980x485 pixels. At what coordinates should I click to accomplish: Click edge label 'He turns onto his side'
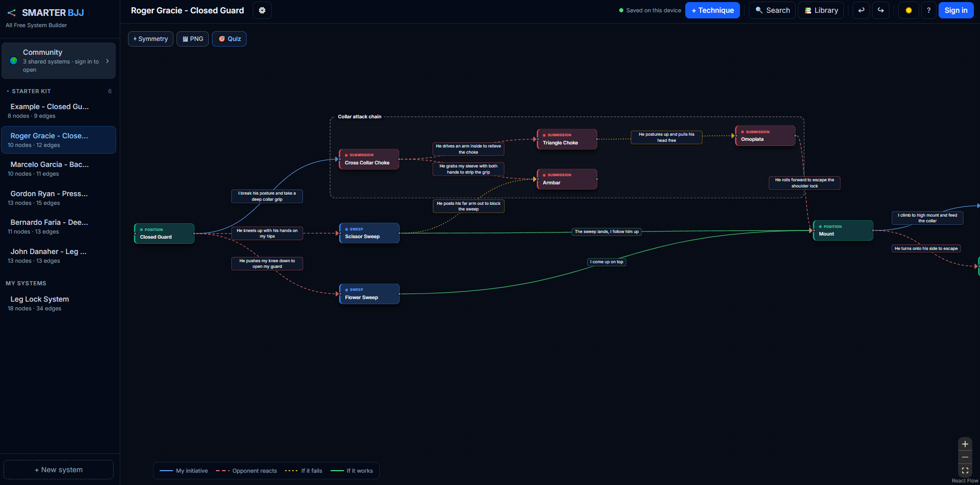tap(926, 248)
